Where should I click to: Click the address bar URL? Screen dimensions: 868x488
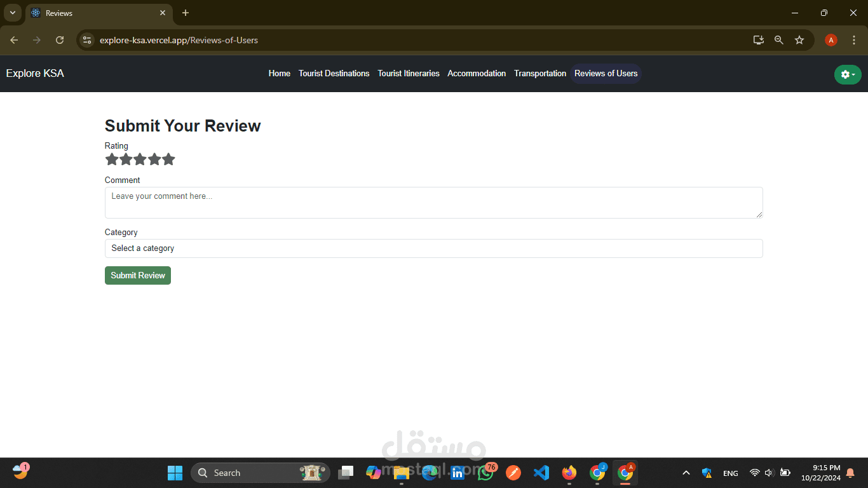(x=179, y=40)
